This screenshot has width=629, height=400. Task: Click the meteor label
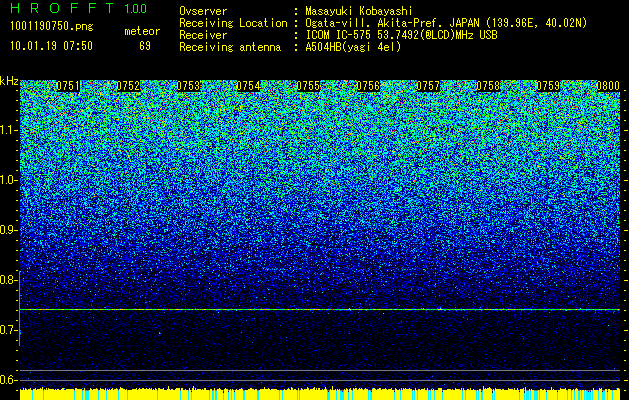142,31
